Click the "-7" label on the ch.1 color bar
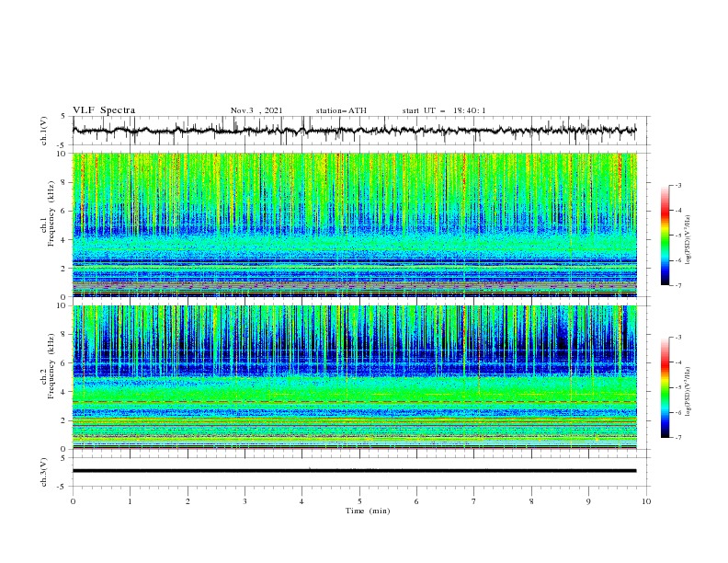This screenshot has width=728, height=563. 677,285
